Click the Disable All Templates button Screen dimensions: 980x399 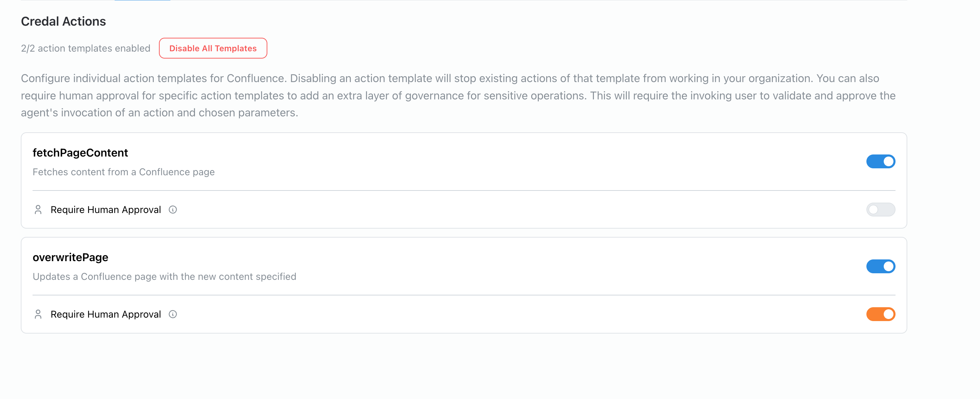tap(213, 48)
